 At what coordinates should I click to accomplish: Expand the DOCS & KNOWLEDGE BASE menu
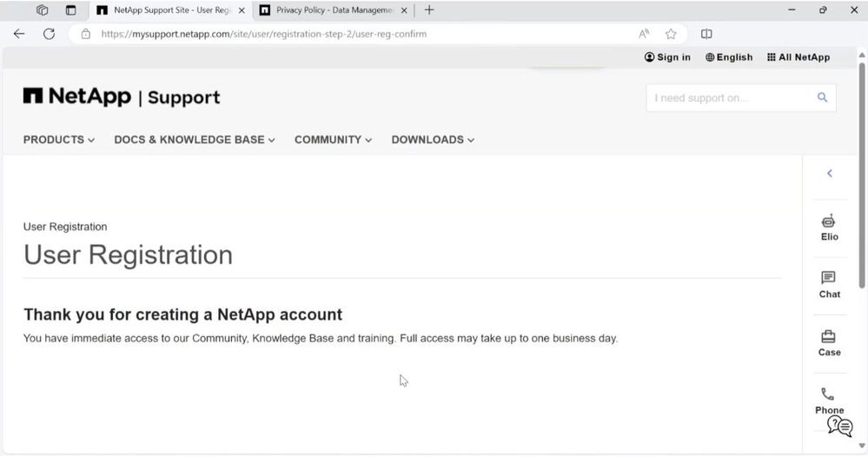(195, 140)
